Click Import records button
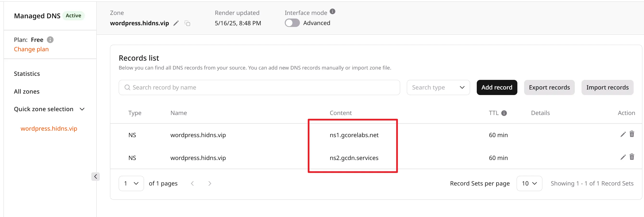 [x=607, y=88]
